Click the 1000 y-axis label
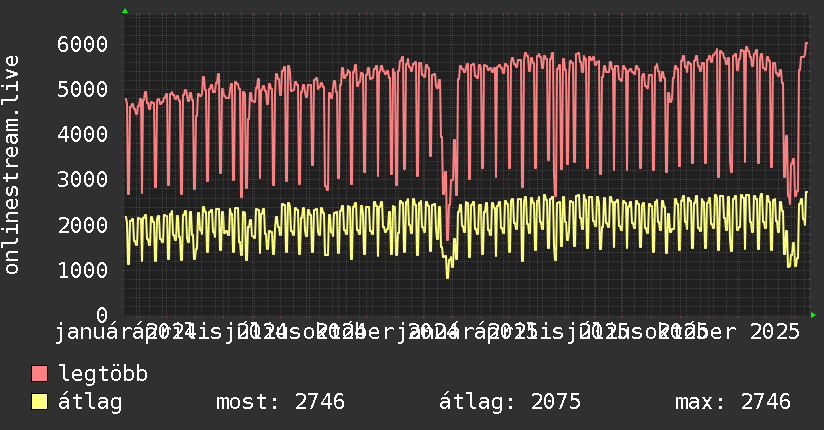This screenshot has width=824, height=430. coord(82,270)
